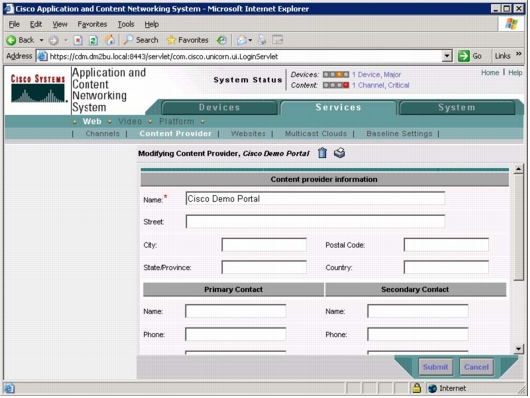Click the browser Back arrow icon
The height and width of the screenshot is (398, 530).
point(11,40)
